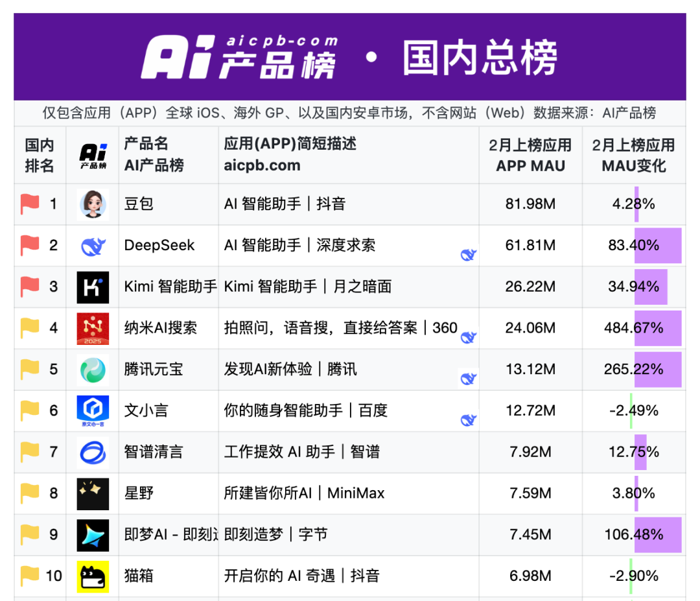Click the red flag beside rank 1

click(x=30, y=204)
